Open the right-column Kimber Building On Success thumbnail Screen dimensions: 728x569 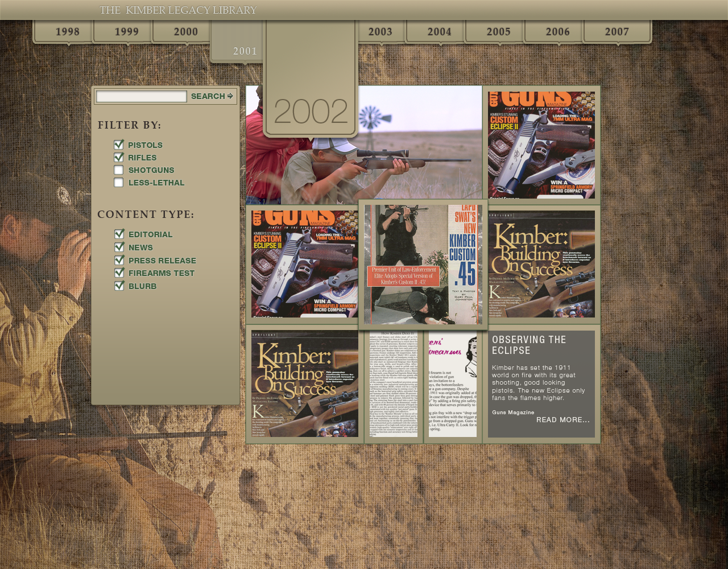[541, 264]
